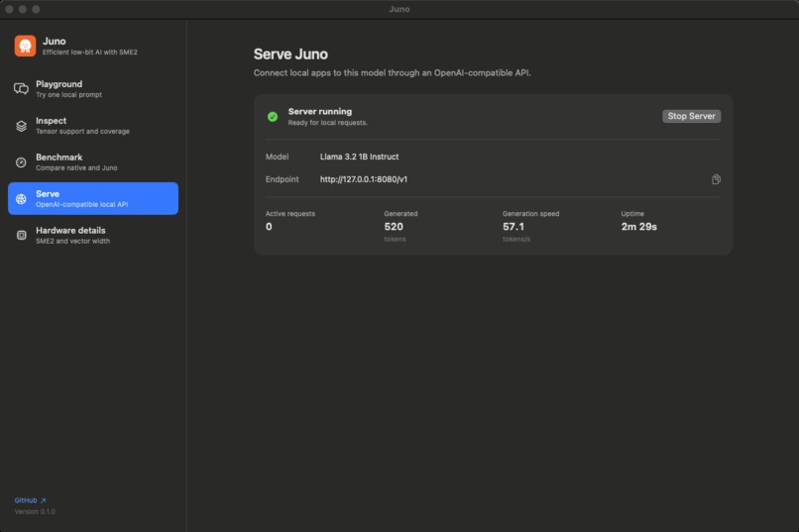Click the Generation speed label
This screenshot has width=799, height=532.
tap(530, 214)
